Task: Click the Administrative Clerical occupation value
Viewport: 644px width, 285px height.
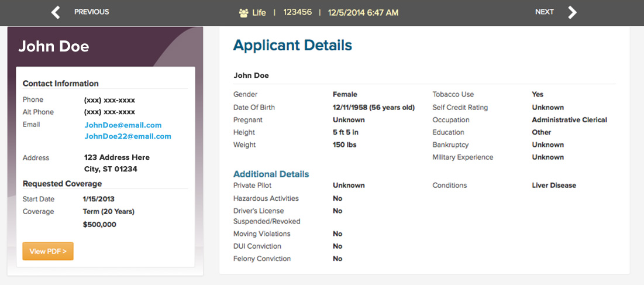Action: point(569,120)
